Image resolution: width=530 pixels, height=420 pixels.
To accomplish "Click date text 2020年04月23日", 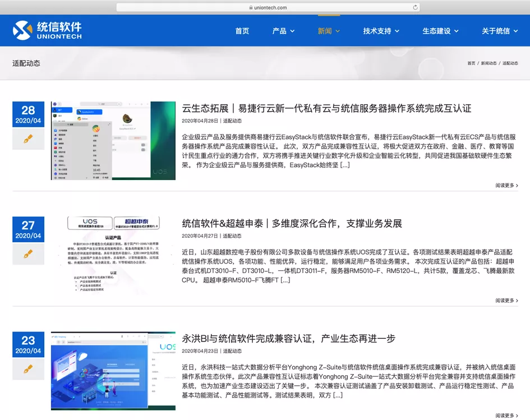I will pyautogui.click(x=200, y=351).
